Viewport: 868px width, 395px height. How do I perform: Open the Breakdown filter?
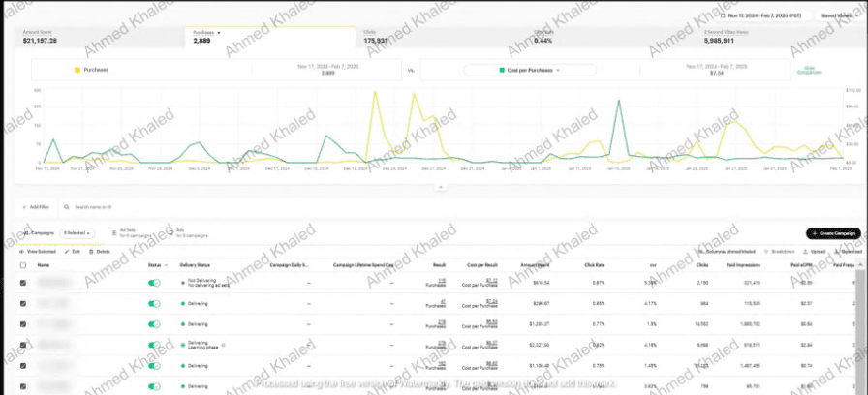coord(780,251)
